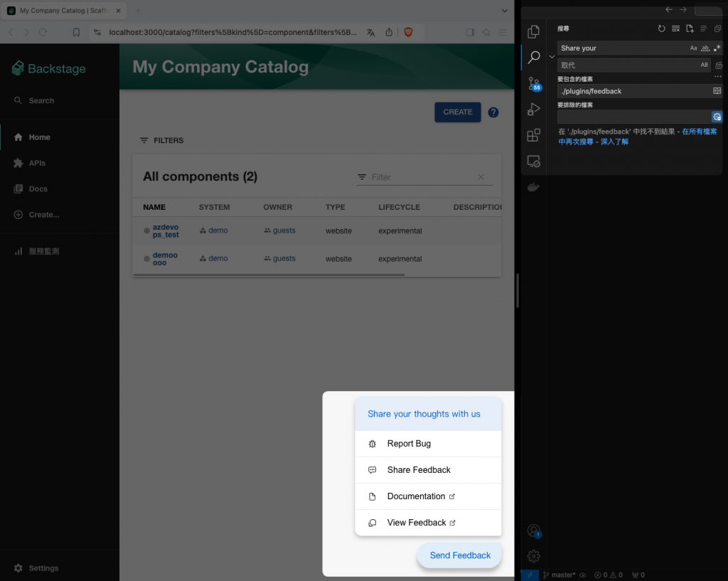Clear the catalog table filter
This screenshot has height=581, width=728.
point(481,177)
